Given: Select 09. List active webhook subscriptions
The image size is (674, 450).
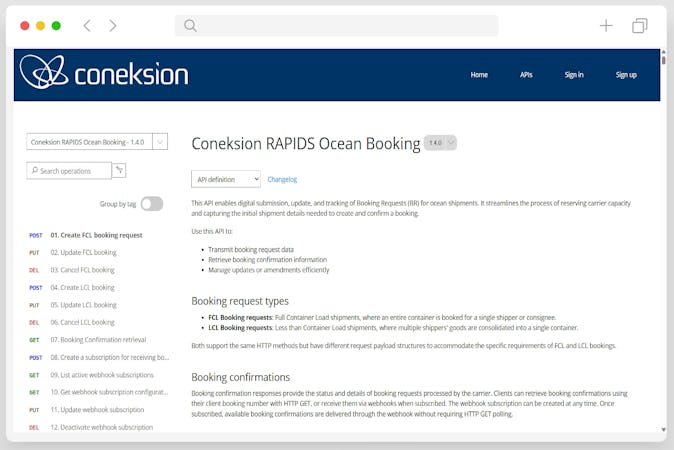Looking at the screenshot, I should (102, 375).
